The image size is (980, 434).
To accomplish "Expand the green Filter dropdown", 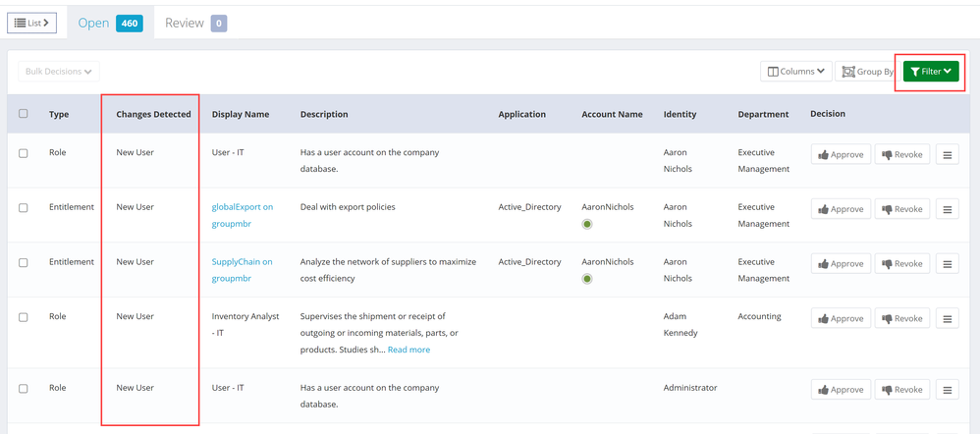I will (x=930, y=72).
